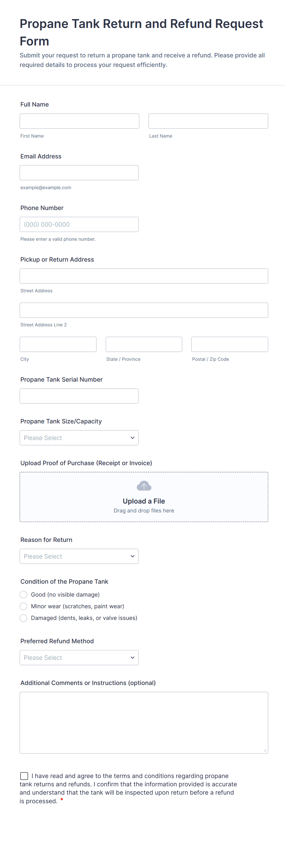Choose Minor wear tank condition

[24, 606]
